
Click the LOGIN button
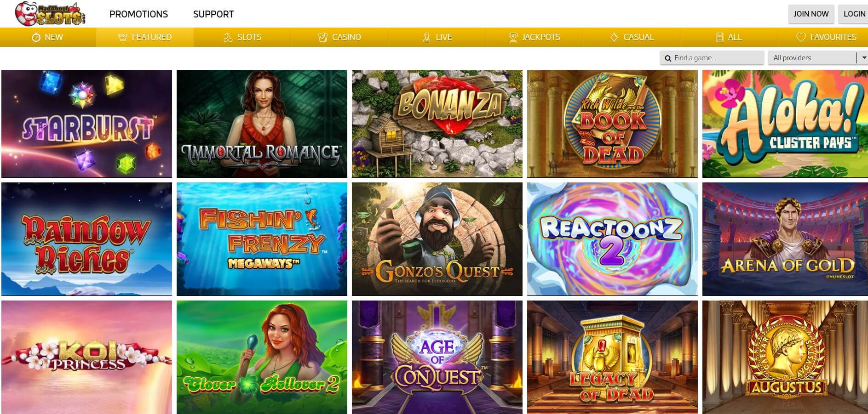[x=854, y=14]
